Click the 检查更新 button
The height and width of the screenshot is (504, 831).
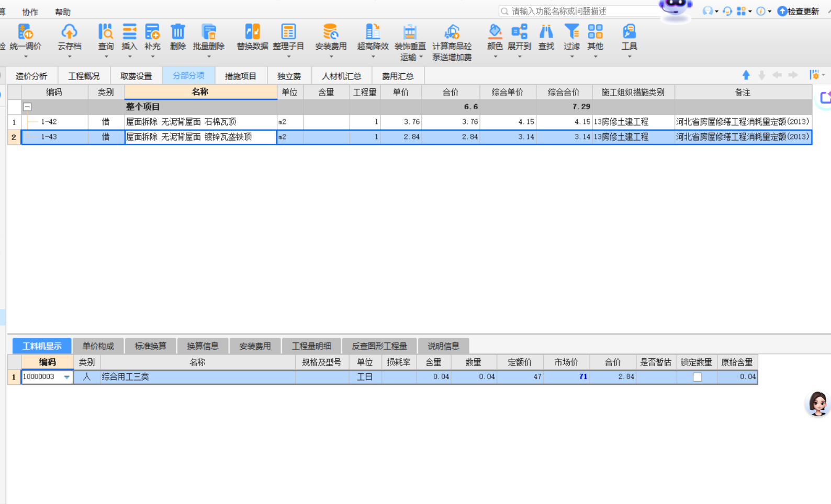coord(798,11)
